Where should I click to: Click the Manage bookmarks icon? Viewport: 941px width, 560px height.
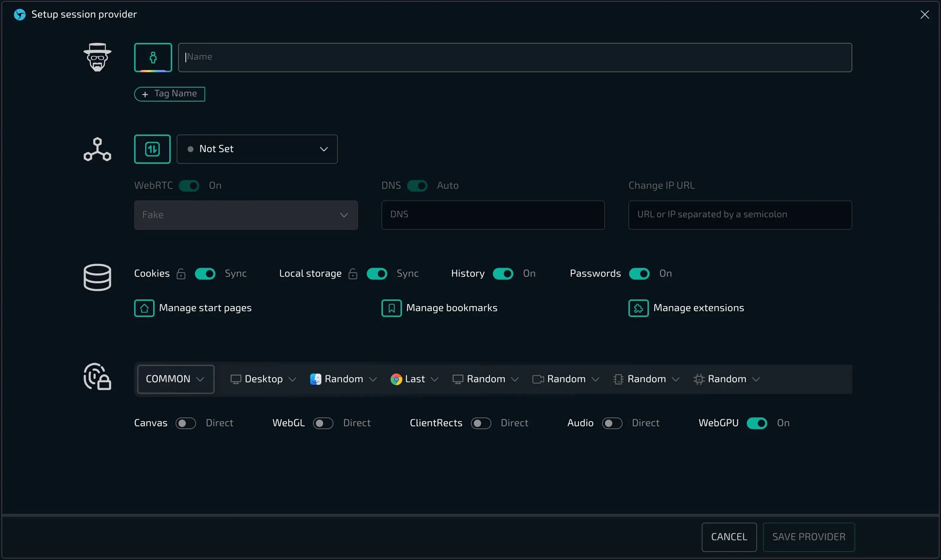391,308
